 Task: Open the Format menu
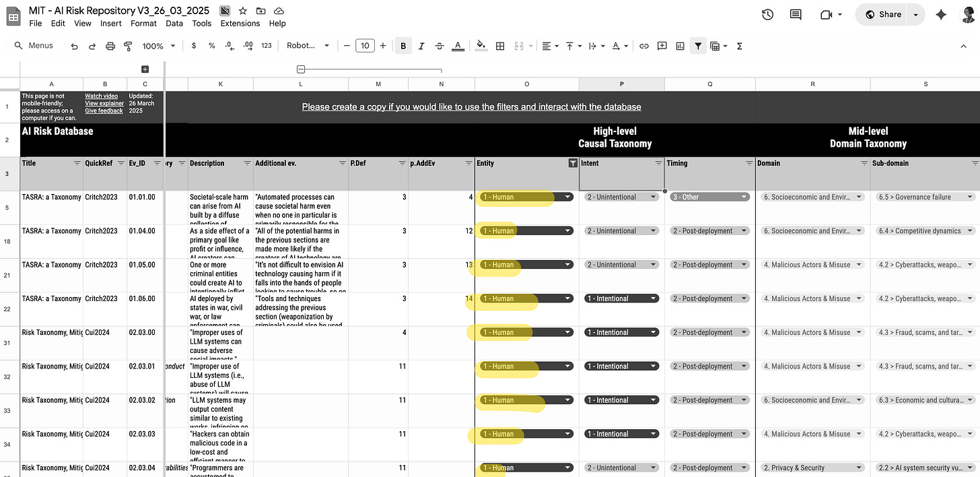pyautogui.click(x=143, y=23)
